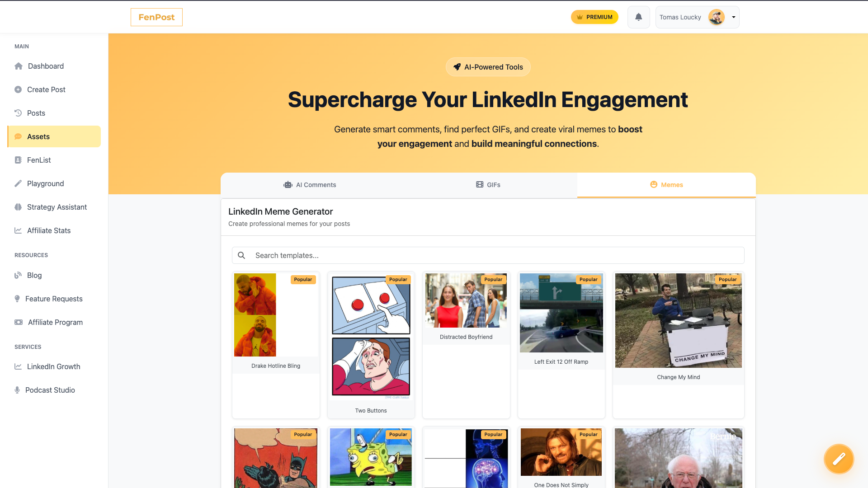Click the Podcast Studio microphone icon
The height and width of the screenshot is (488, 868).
pos(17,390)
